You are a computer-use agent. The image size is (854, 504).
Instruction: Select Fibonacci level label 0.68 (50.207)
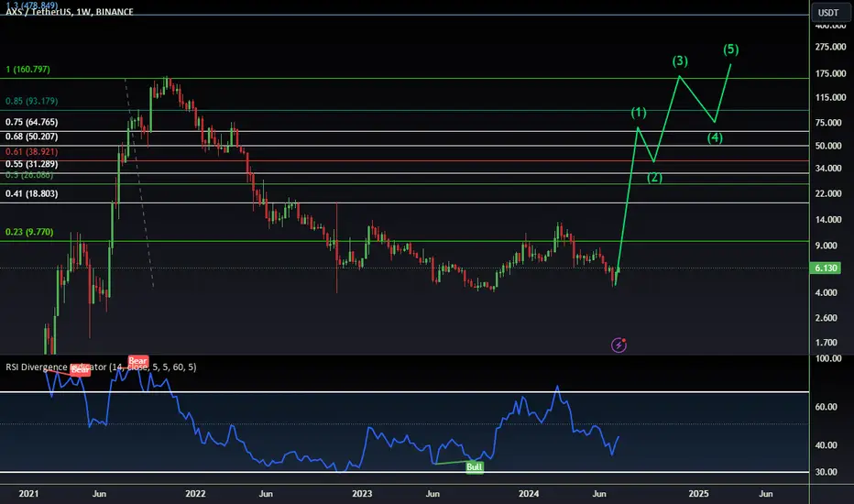pyautogui.click(x=31, y=137)
